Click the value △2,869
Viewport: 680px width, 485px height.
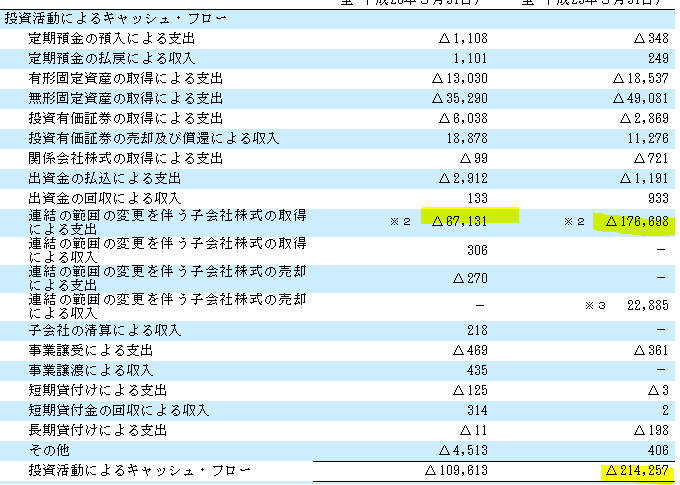pos(644,118)
